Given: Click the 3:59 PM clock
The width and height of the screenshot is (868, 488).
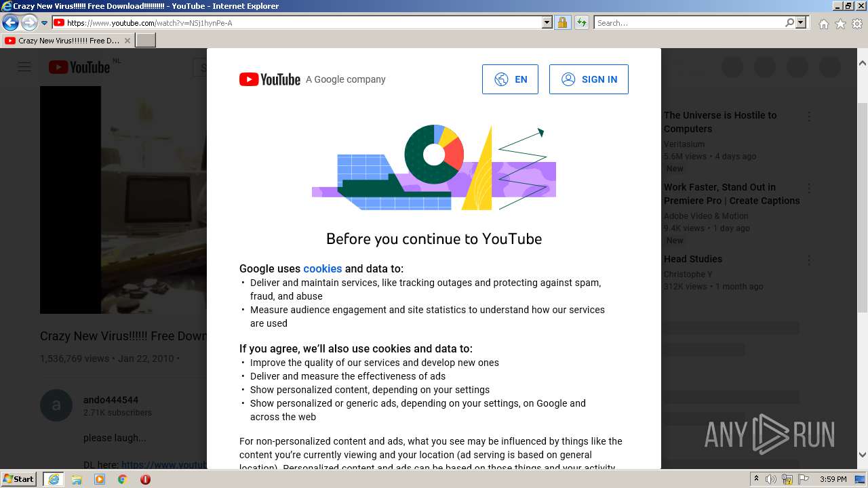Looking at the screenshot, I should pos(833,479).
